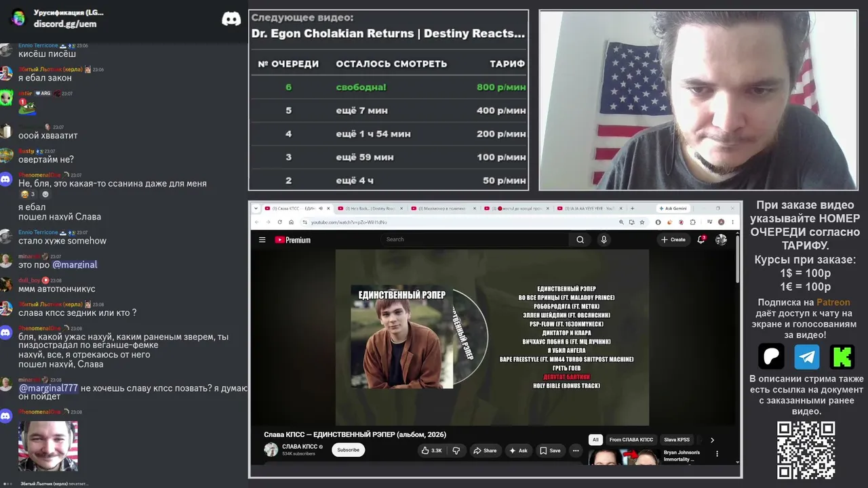Open a new browser tab
The width and height of the screenshot is (868, 488).
[632, 208]
